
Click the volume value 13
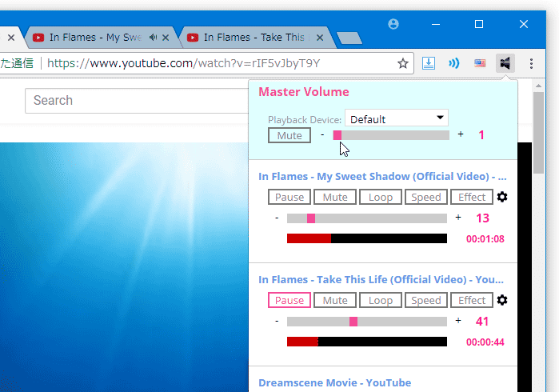[483, 218]
